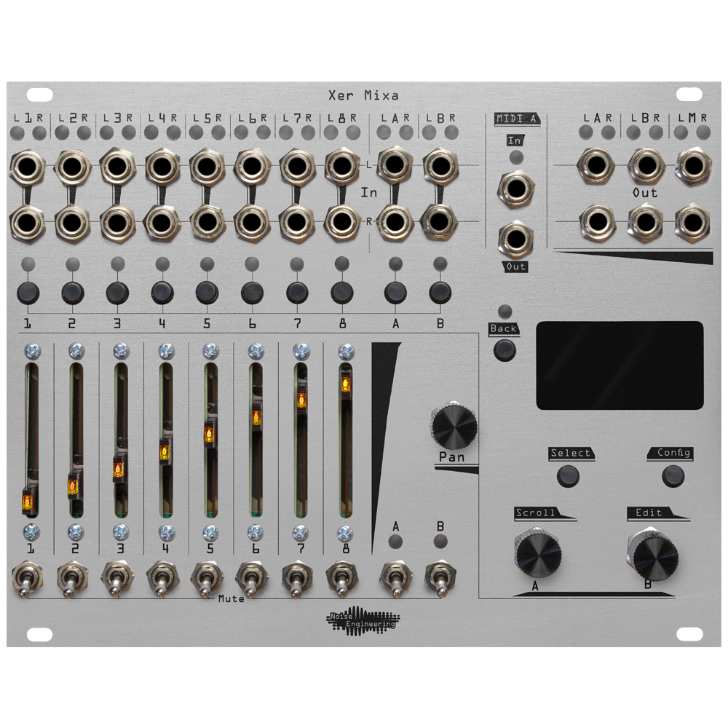Image resolution: width=728 pixels, height=728 pixels.
Task: Click main M left output jack
Action: [693, 166]
